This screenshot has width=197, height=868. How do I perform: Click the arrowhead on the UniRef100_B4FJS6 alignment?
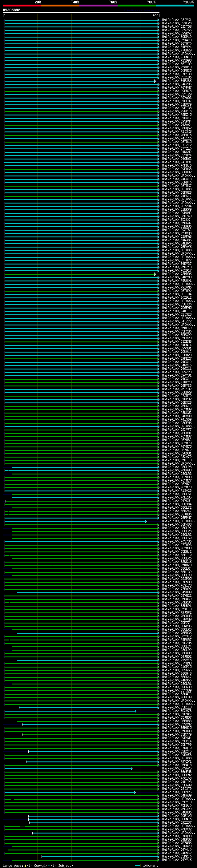click(155, 81)
